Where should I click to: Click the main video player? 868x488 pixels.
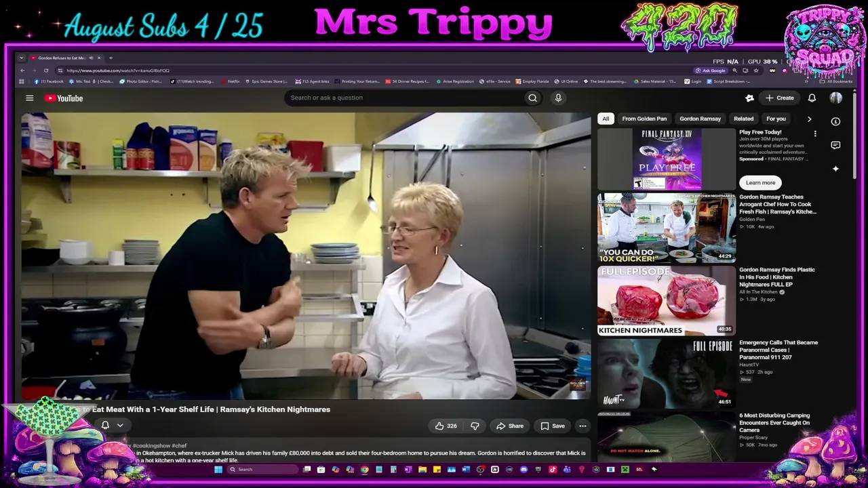click(306, 256)
